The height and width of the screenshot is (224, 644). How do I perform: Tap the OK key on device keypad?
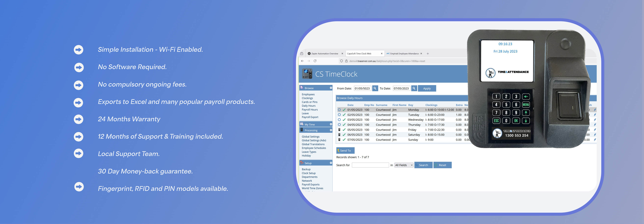(516, 121)
